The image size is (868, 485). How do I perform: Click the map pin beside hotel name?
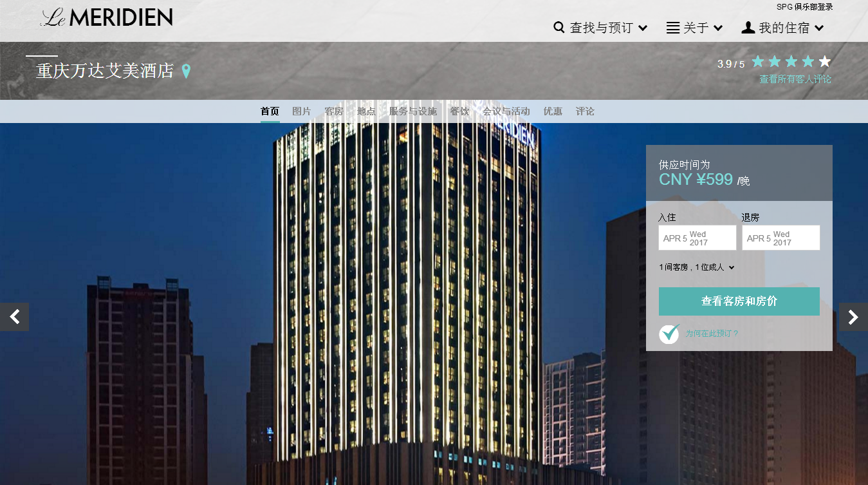186,71
